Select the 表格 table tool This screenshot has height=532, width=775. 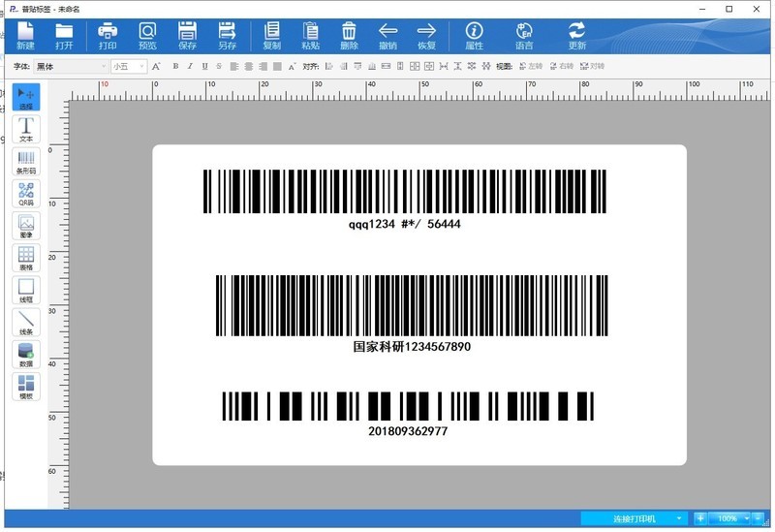click(x=26, y=258)
